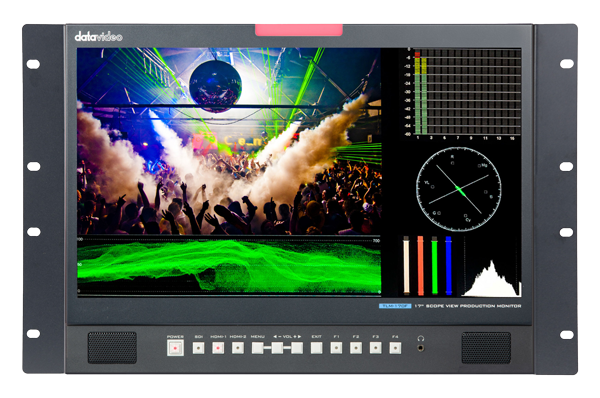This screenshot has width=600, height=398.
Task: Open the on-screen MENU button
Action: [x=258, y=348]
